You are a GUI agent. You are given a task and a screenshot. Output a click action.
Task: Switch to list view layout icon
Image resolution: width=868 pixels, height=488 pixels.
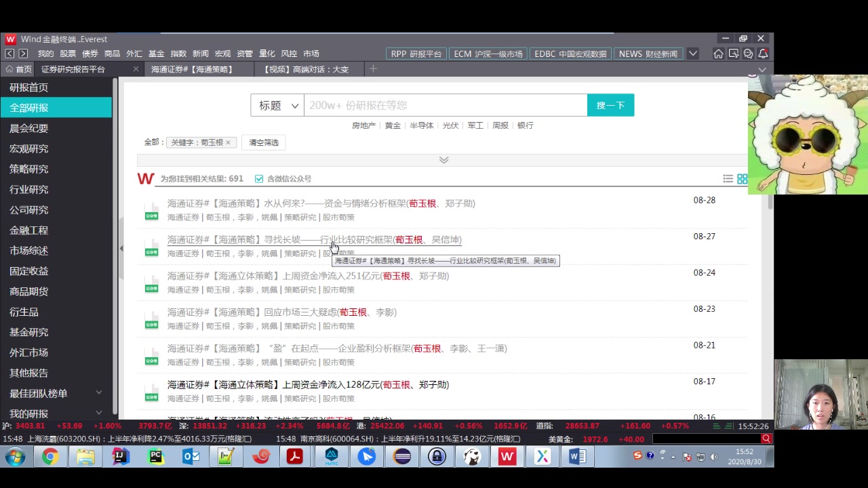(728, 179)
